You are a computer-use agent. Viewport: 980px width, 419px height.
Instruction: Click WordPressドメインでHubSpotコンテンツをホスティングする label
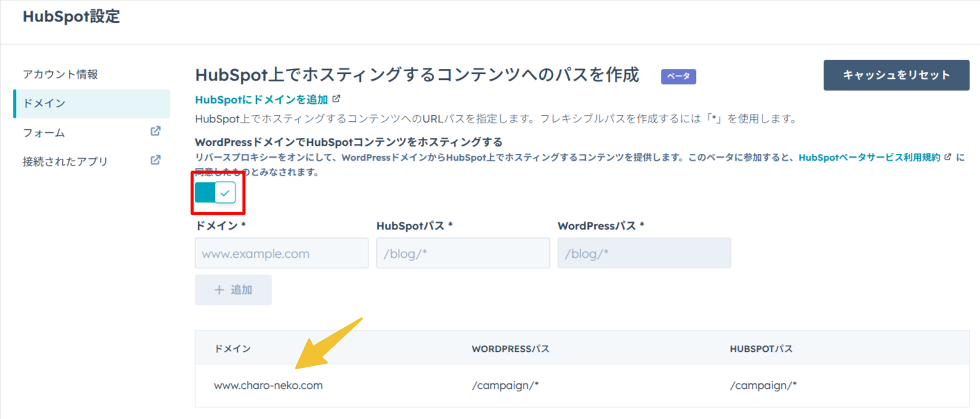[349, 142]
